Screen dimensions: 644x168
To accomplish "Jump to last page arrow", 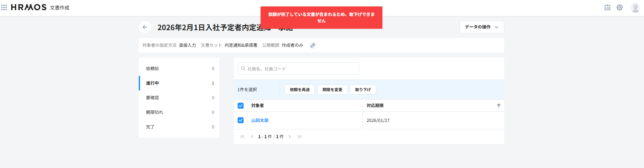I will click(x=299, y=137).
